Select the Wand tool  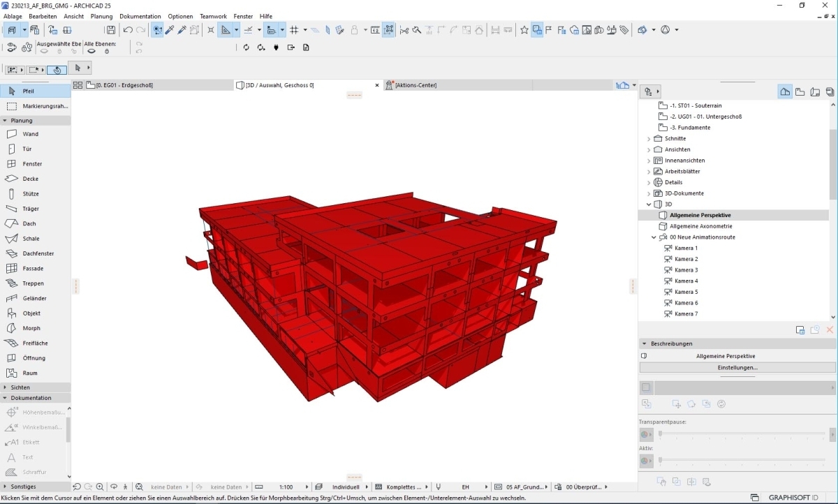(30, 134)
